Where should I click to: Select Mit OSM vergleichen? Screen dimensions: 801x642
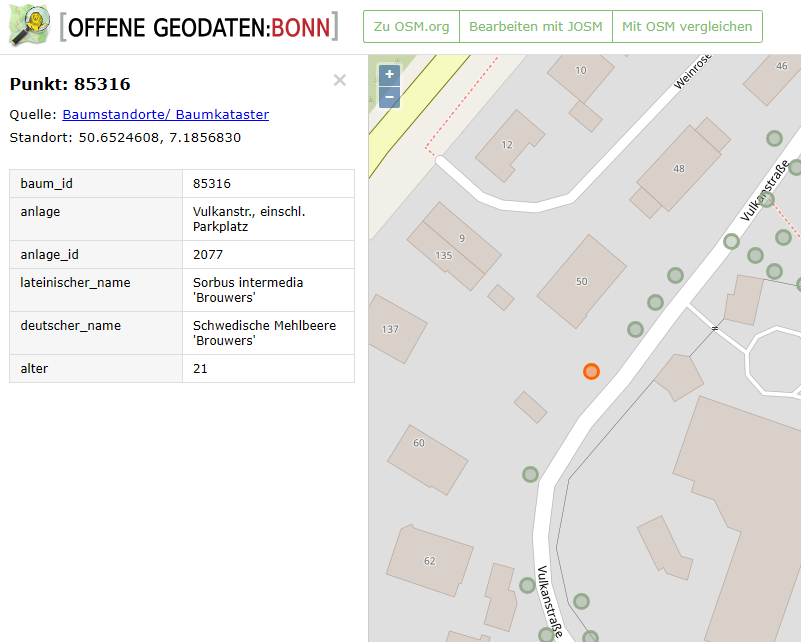click(x=687, y=27)
